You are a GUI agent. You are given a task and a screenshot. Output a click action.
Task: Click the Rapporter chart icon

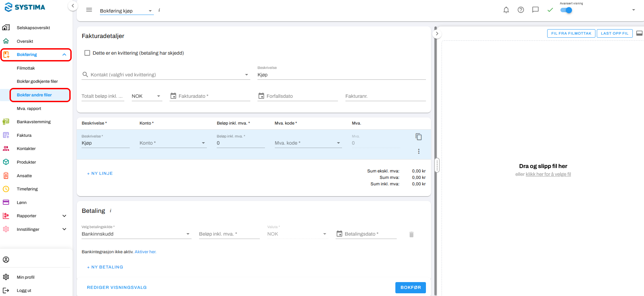tap(6, 216)
